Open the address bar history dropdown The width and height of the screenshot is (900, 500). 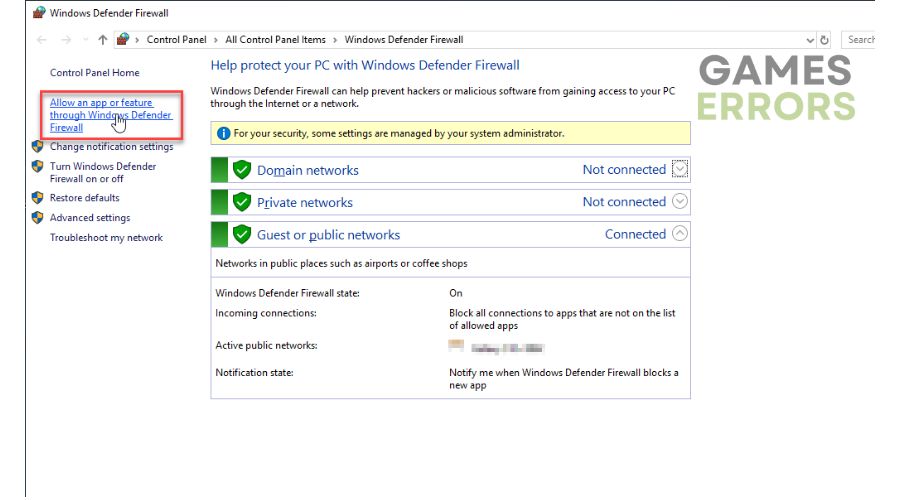click(810, 40)
